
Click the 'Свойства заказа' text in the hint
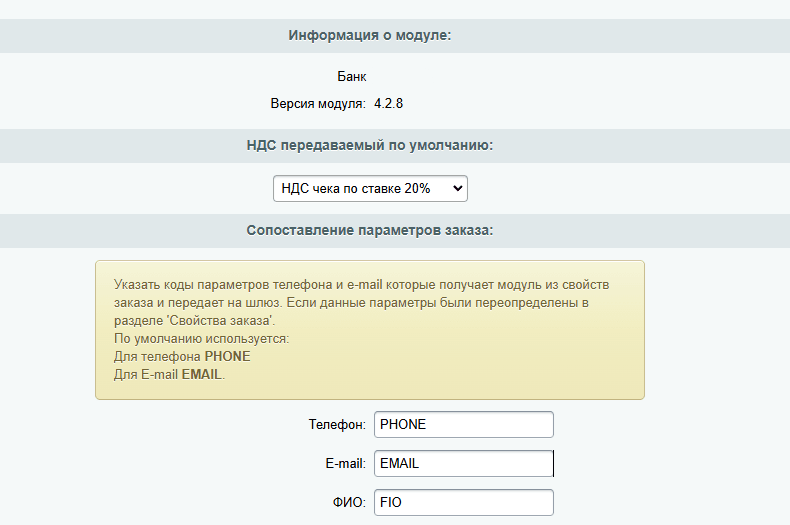pos(220,321)
